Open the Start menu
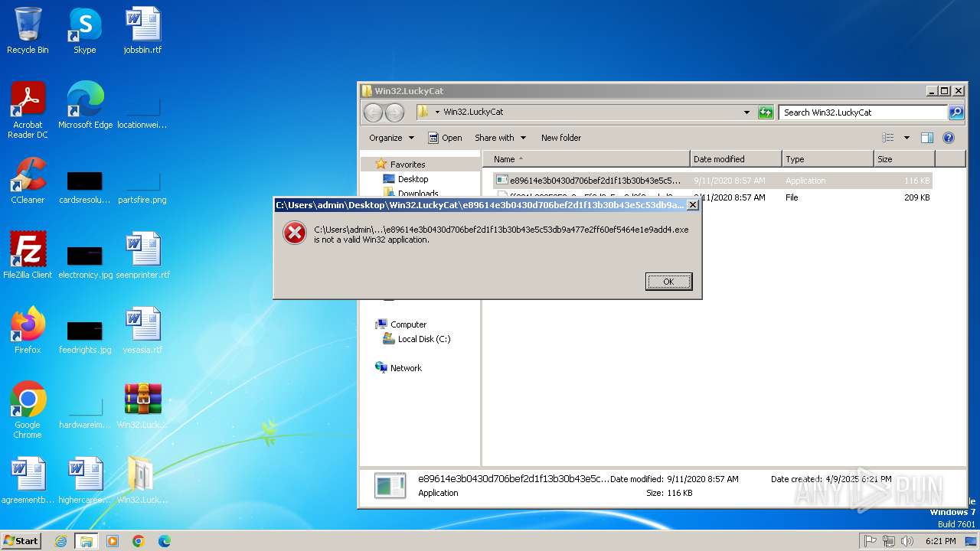 [x=21, y=540]
